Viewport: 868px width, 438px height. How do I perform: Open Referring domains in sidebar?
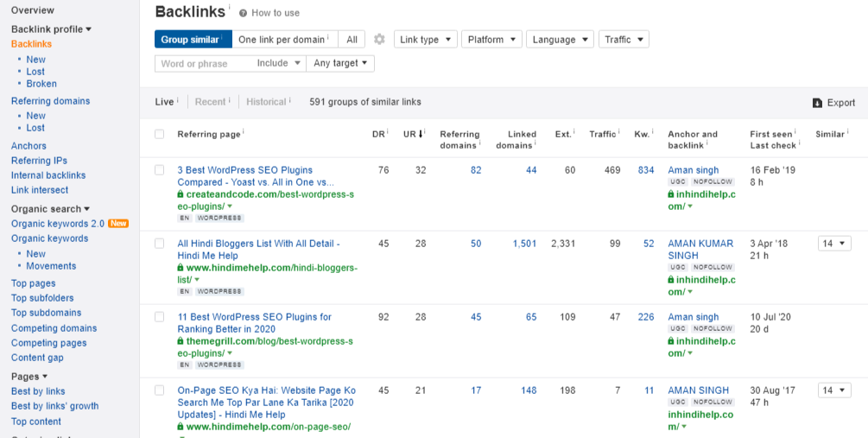(50, 101)
